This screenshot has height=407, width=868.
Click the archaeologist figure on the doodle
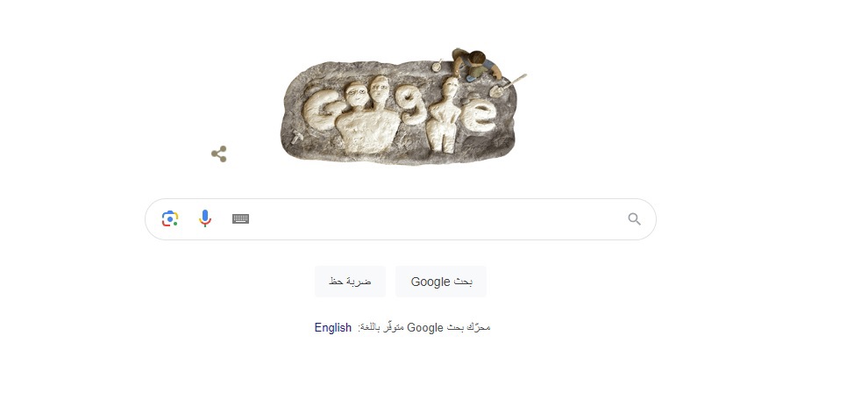coord(475,64)
